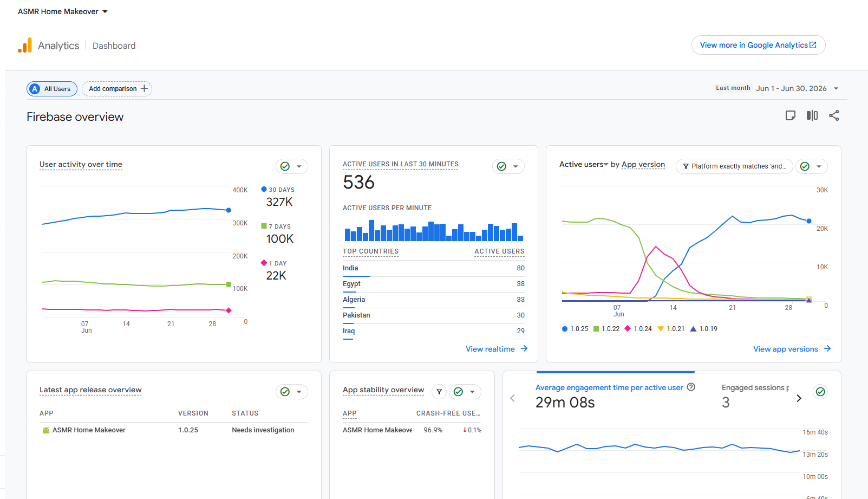Viewport: 868px width, 499px height.
Task: Select the Average engagement time per active user tab
Action: click(615, 397)
